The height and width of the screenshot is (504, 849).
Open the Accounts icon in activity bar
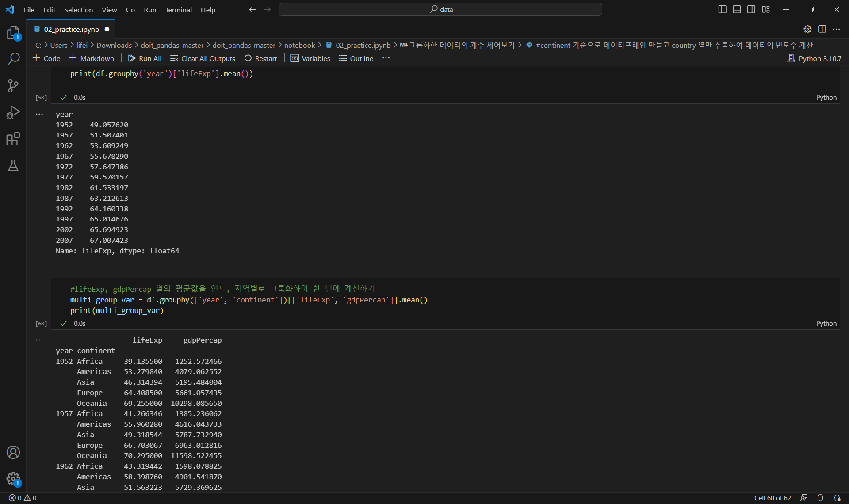coord(13,452)
